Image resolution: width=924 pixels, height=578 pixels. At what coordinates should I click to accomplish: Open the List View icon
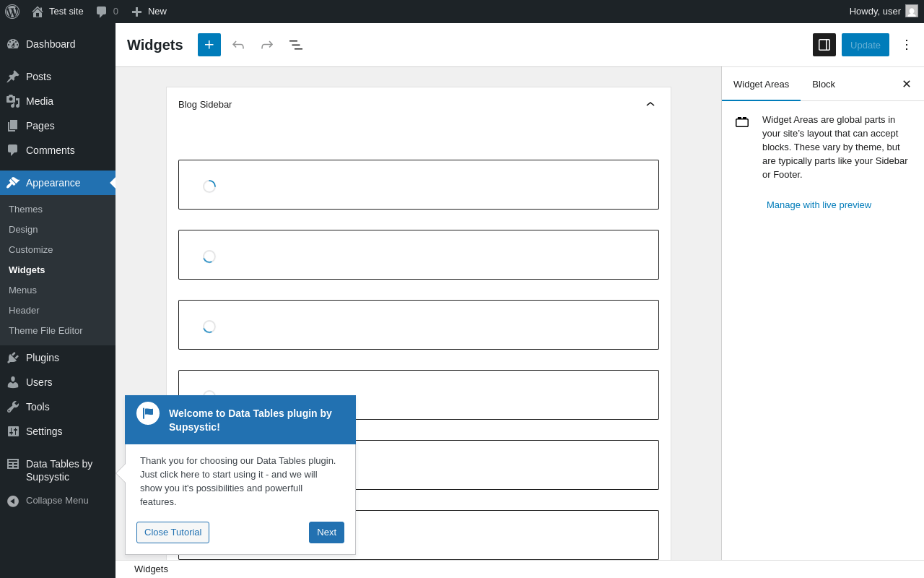click(x=296, y=45)
